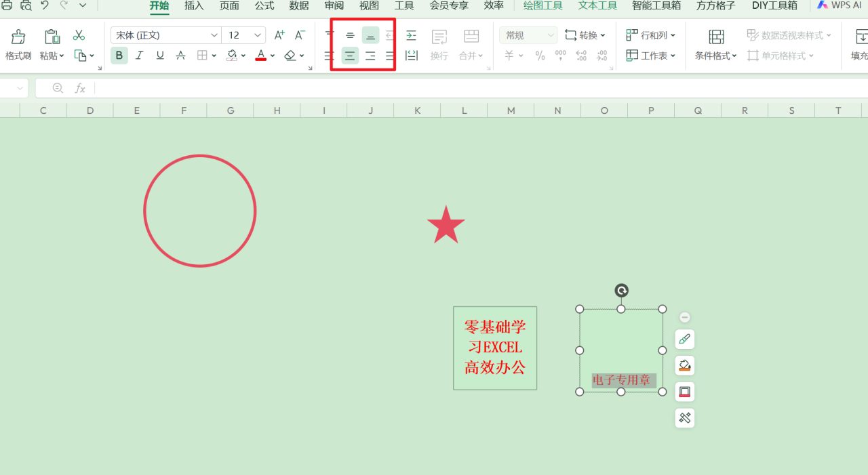
Task: Open the Convert (转换) dropdown
Action: point(585,35)
